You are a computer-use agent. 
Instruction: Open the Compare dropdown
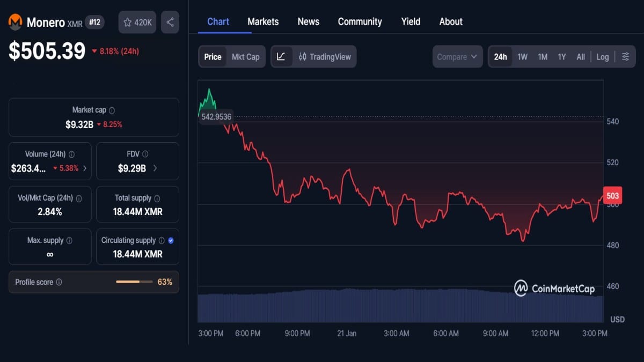[457, 57]
